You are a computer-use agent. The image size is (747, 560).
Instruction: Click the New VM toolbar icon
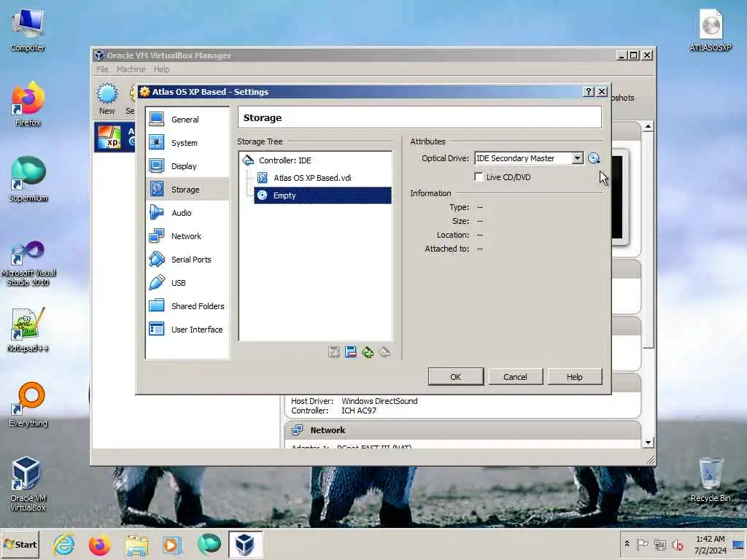pyautogui.click(x=107, y=98)
